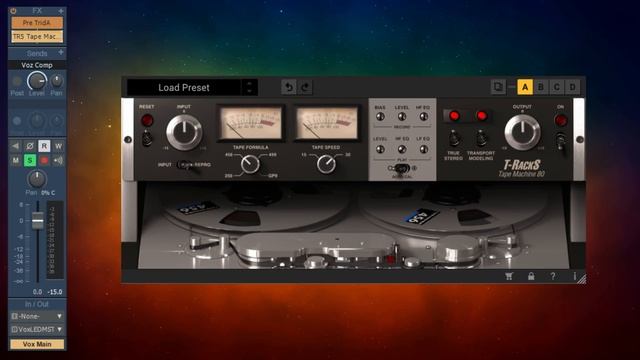
Task: Select preset slot C
Action: click(x=556, y=87)
